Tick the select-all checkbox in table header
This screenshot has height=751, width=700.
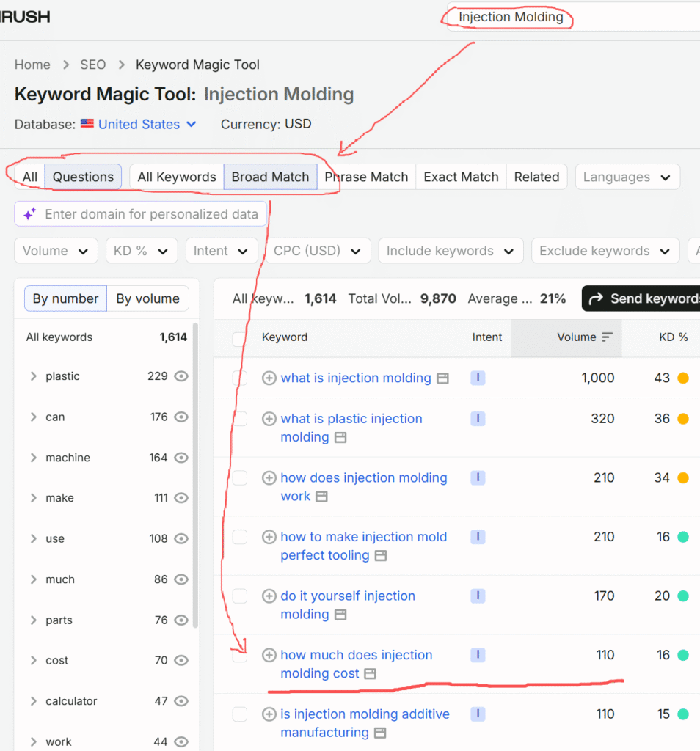(239, 339)
